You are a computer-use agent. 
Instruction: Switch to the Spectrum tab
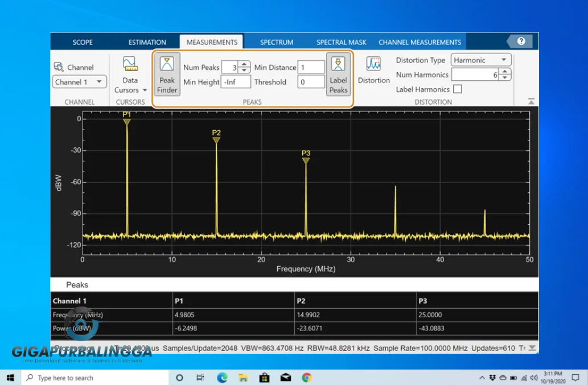pyautogui.click(x=277, y=42)
